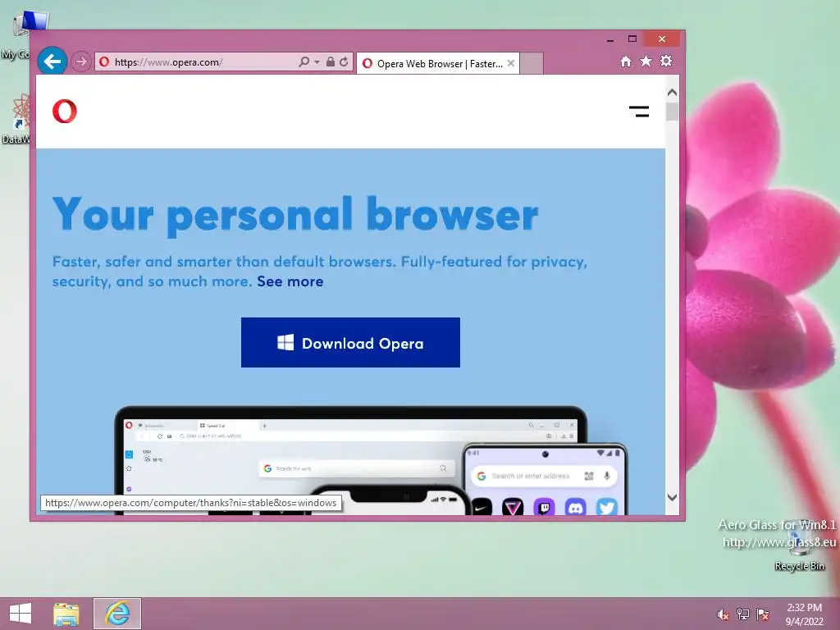Click the muted volume tray icon
Viewport: 840px width, 630px height.
pos(723,614)
